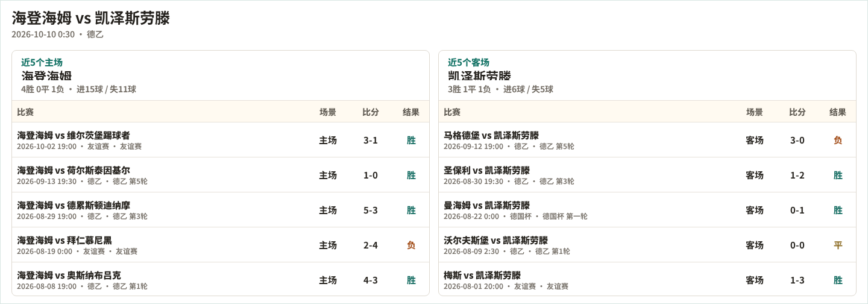Click score 5-3 in 德累斯顿迪纳摩 row
This screenshot has height=304, width=868.
click(371, 210)
